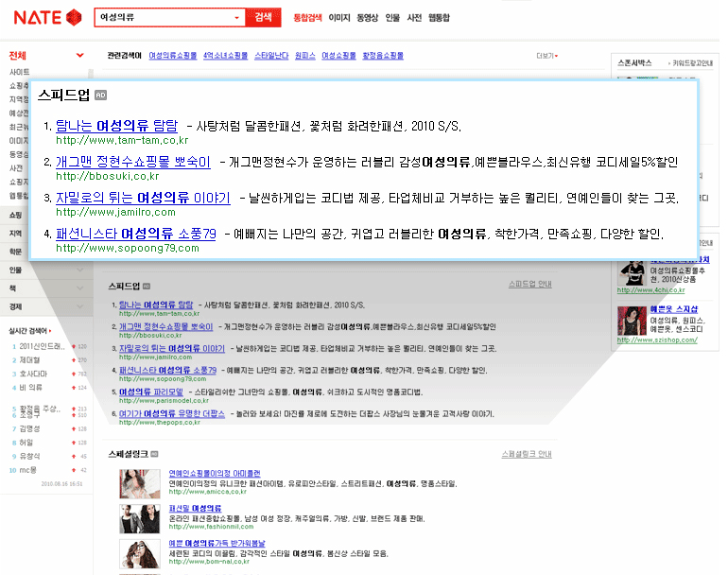
Task: Open the search box history dropdown arrow
Action: 236,18
